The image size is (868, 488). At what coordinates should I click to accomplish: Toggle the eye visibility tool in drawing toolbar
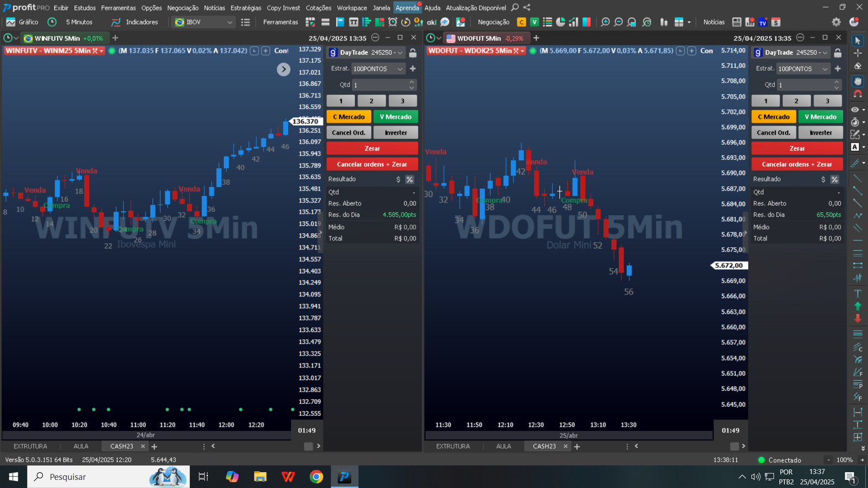tap(856, 110)
